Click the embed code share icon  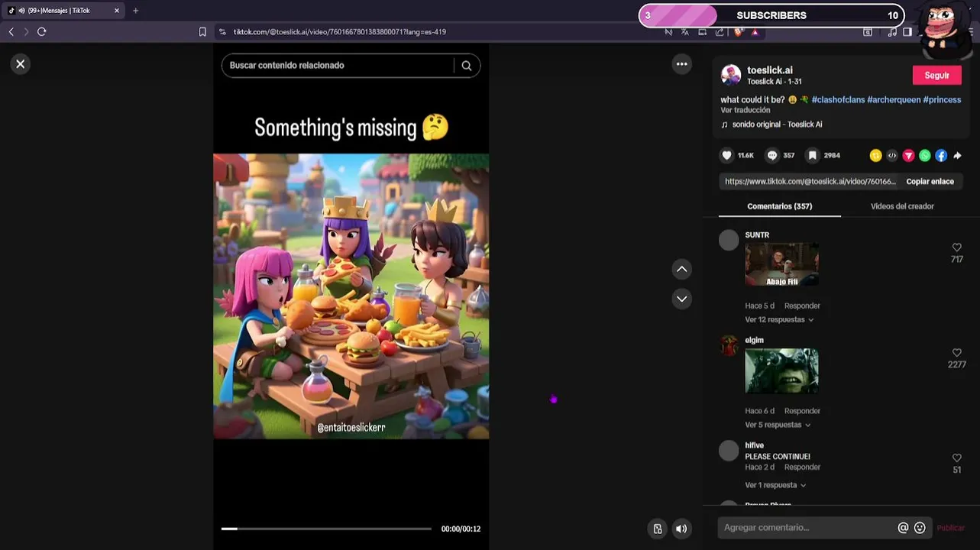(x=892, y=155)
